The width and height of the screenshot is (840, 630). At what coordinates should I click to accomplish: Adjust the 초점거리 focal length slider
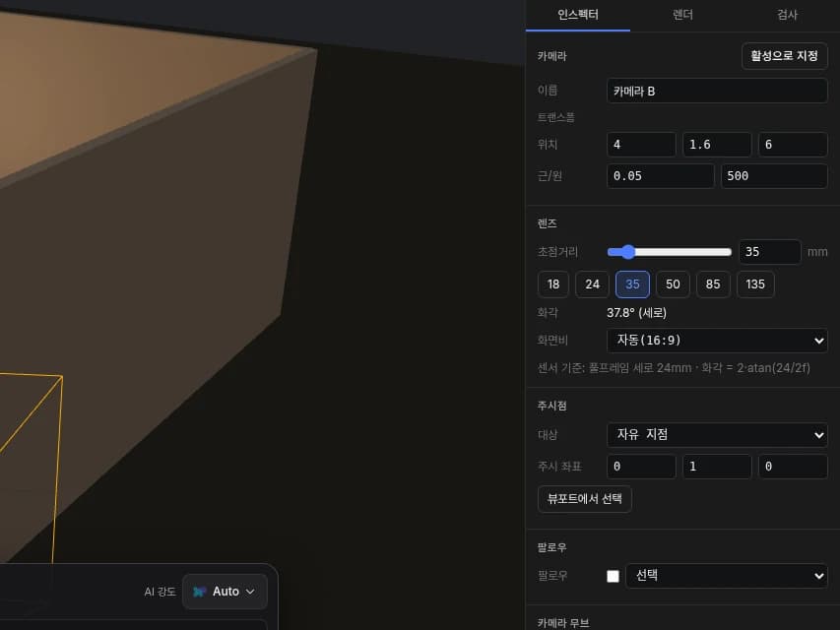click(669, 252)
